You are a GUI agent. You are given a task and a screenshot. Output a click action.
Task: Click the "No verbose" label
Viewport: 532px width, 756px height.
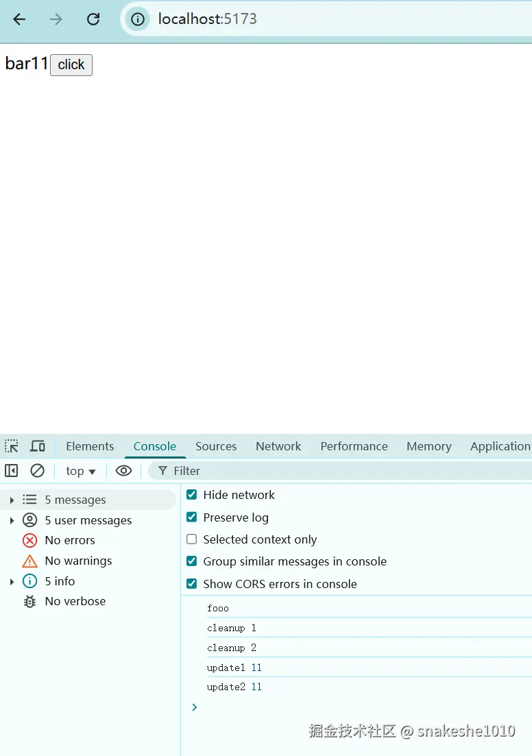(75, 601)
